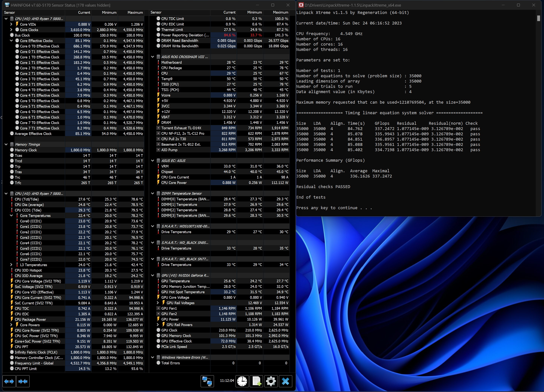Click the shrink sensor window arrows button
Screen dimensions: 544x392
pos(23,381)
